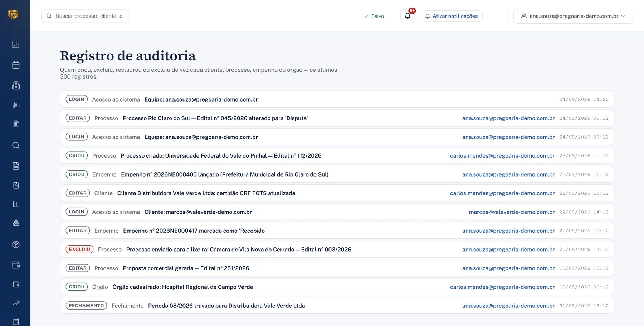Open the building icon directly below the calendar

(x=16, y=85)
